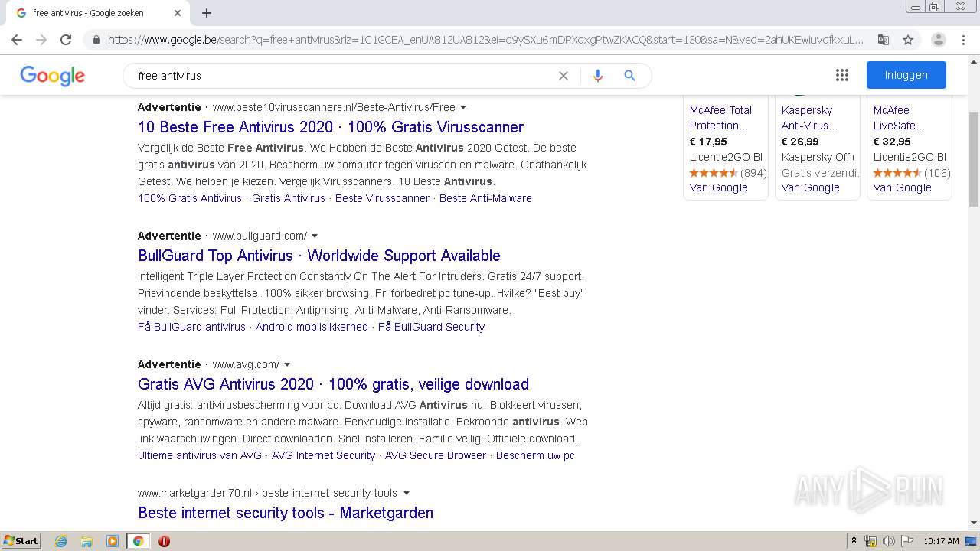Click the price '€ 26,99' on Kaspersky card
The width and height of the screenshot is (980, 551).
(800, 142)
